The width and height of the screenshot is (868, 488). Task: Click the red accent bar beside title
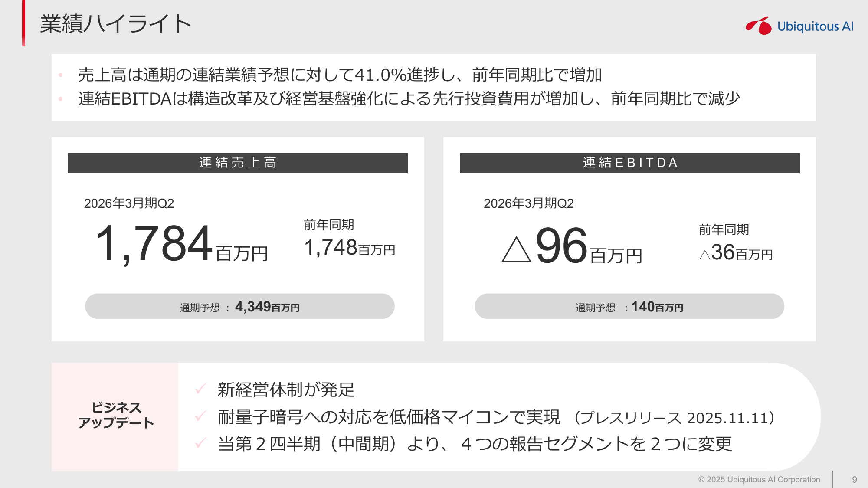click(23, 23)
